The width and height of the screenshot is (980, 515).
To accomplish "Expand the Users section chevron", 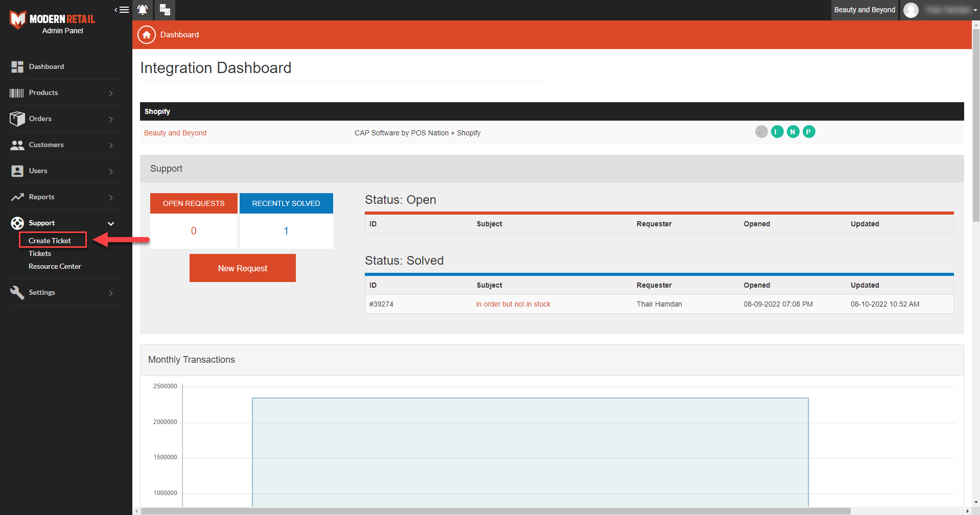I will click(110, 171).
